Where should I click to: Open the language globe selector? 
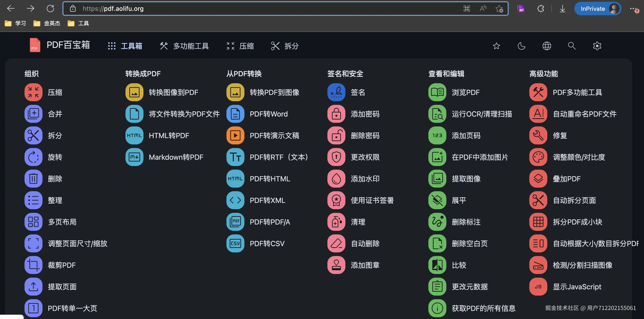[547, 46]
